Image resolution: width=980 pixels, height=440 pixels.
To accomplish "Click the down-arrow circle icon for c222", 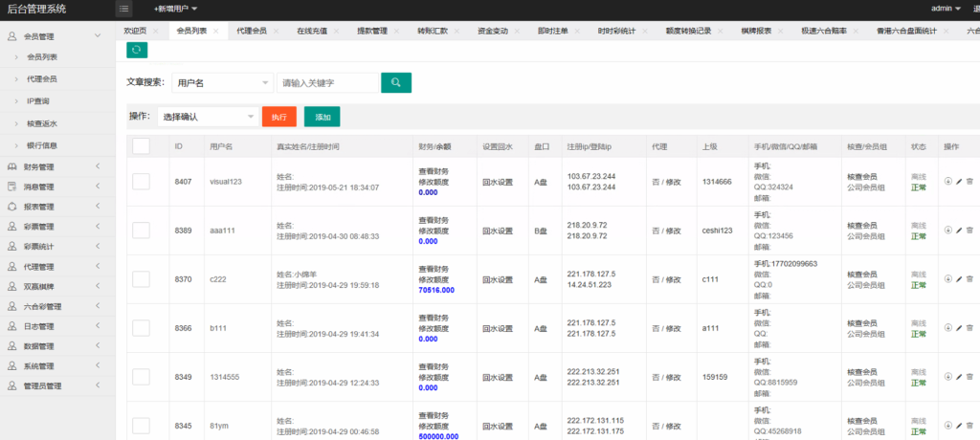I will point(948,279).
